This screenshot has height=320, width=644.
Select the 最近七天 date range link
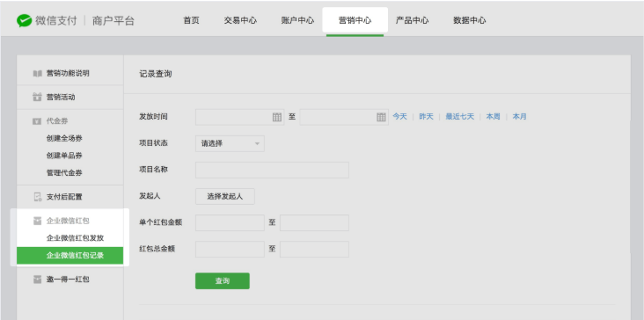[459, 117]
